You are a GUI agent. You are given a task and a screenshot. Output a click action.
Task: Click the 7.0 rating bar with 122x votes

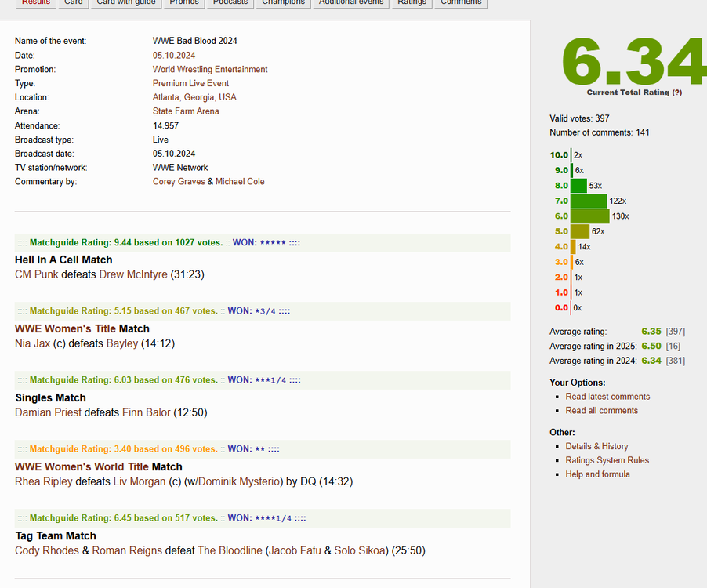(x=589, y=201)
